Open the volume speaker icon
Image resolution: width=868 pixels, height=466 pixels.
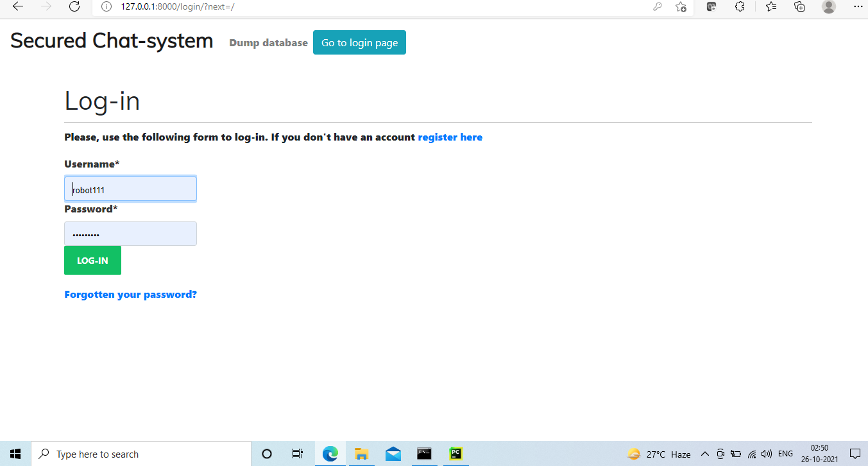click(x=766, y=454)
